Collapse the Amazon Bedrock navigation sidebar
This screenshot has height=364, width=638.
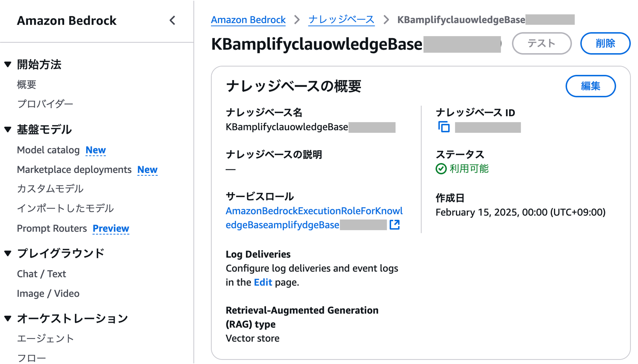coord(173,21)
